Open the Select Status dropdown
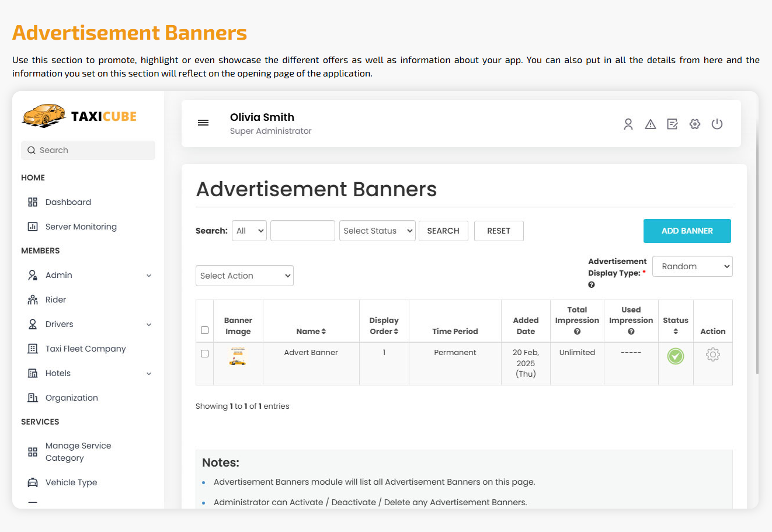This screenshot has height=532, width=772. pos(377,231)
